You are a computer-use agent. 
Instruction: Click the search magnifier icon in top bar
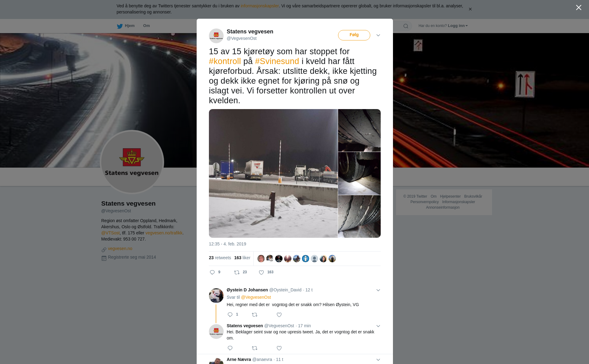point(406,26)
